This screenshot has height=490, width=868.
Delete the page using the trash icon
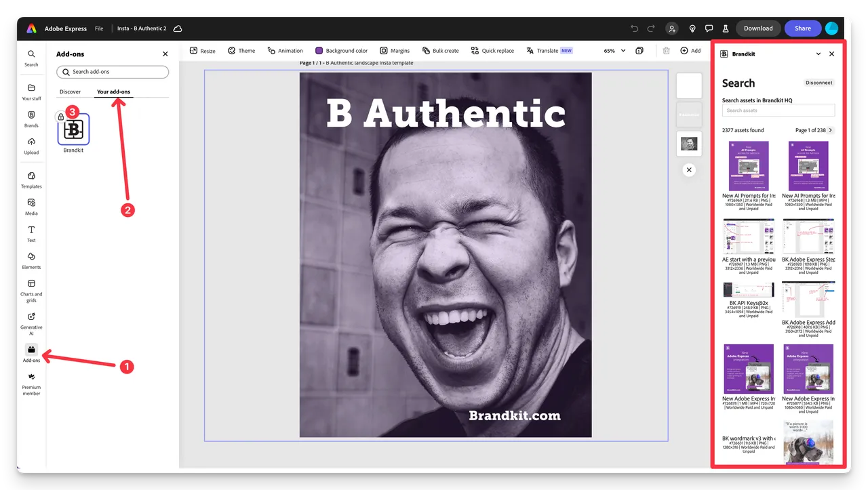[667, 51]
